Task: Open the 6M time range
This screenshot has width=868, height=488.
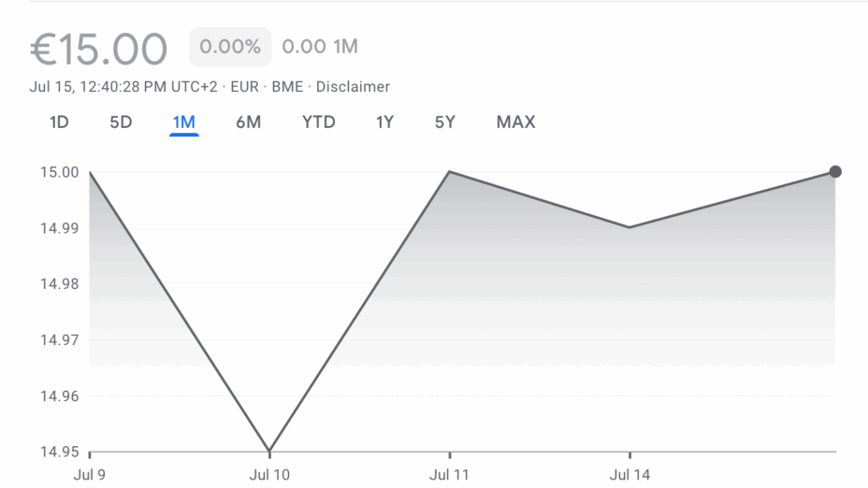Action: pyautogui.click(x=248, y=122)
